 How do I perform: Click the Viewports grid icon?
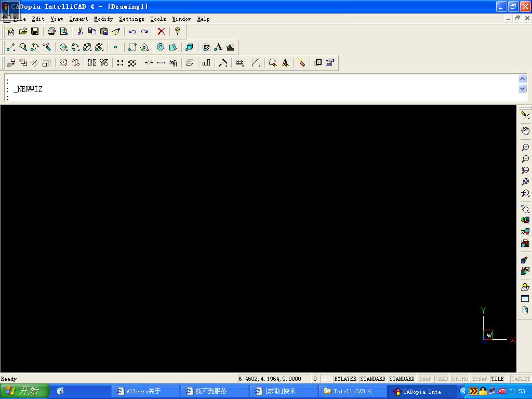click(x=525, y=299)
